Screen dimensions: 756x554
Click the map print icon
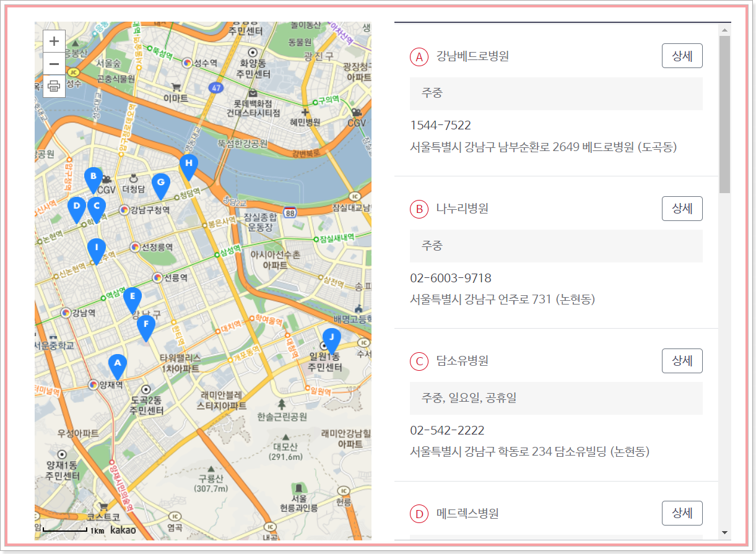(x=54, y=87)
